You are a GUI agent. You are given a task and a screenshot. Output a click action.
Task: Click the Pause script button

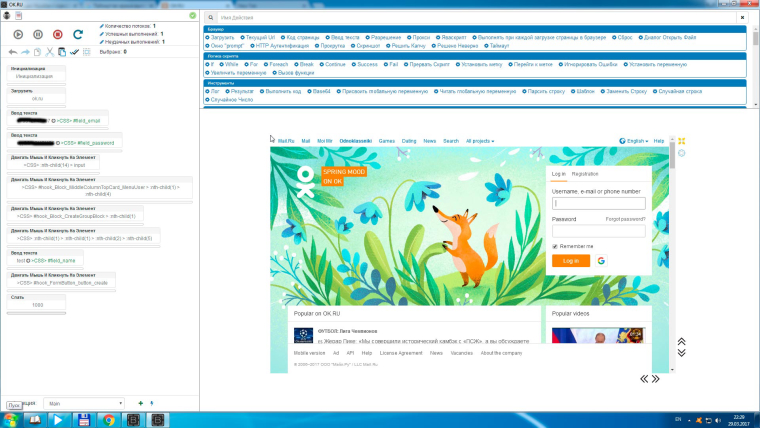[37, 34]
